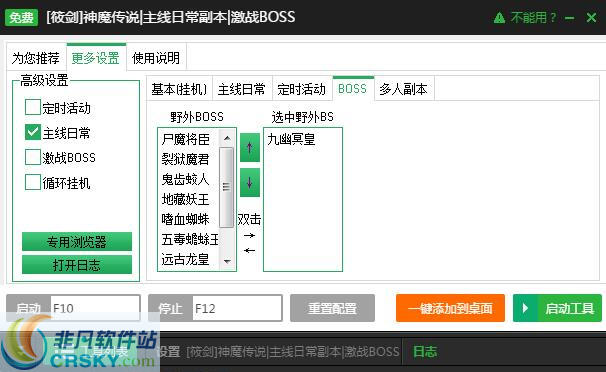This screenshot has height=372, width=606.
Task: Click the green up arrow button
Action: pos(250,148)
